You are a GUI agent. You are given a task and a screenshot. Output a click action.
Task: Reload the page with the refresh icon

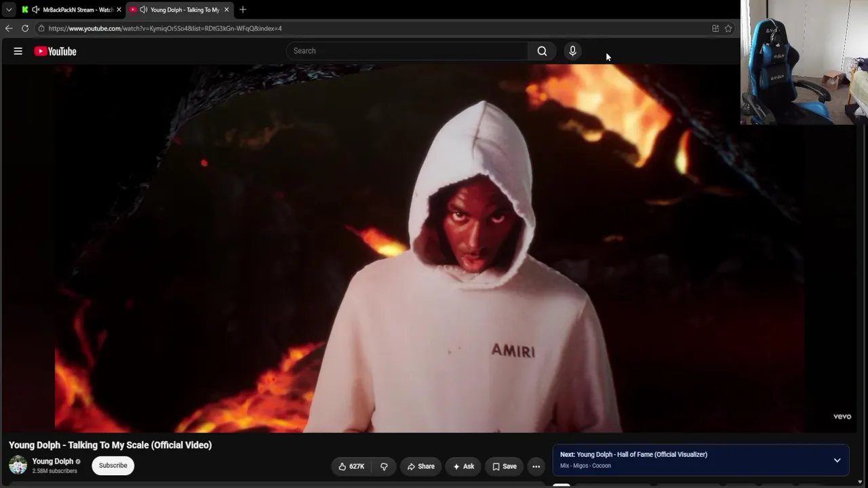click(x=25, y=28)
